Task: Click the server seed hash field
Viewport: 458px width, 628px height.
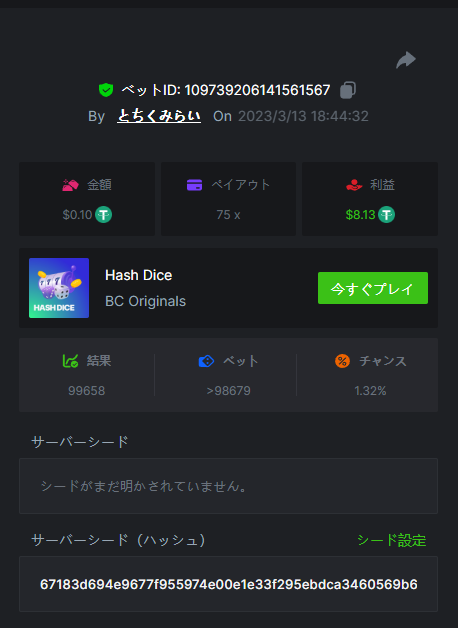Action: [x=229, y=584]
